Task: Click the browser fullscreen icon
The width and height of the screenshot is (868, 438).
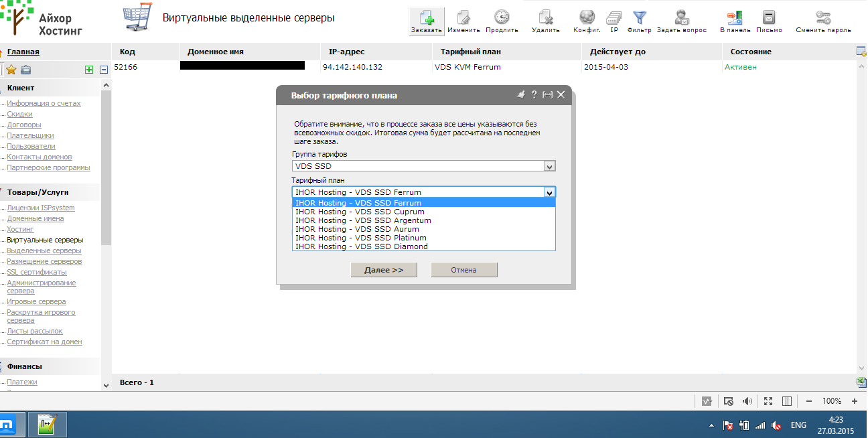Action: (768, 401)
